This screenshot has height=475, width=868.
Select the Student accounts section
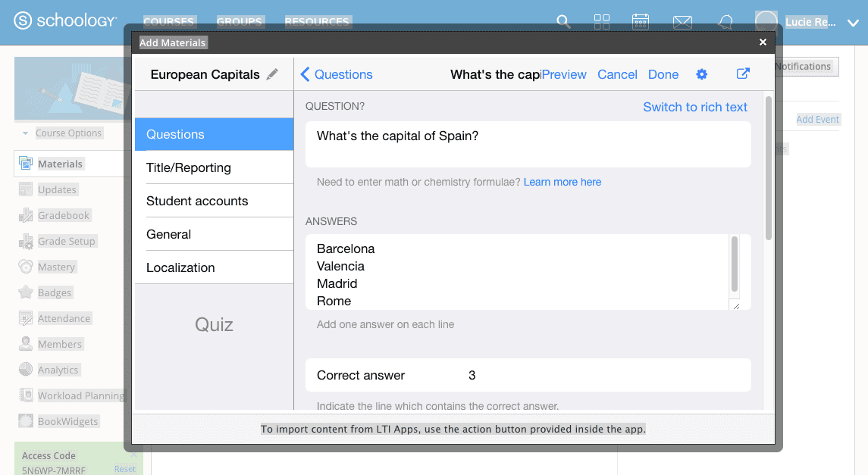215,201
